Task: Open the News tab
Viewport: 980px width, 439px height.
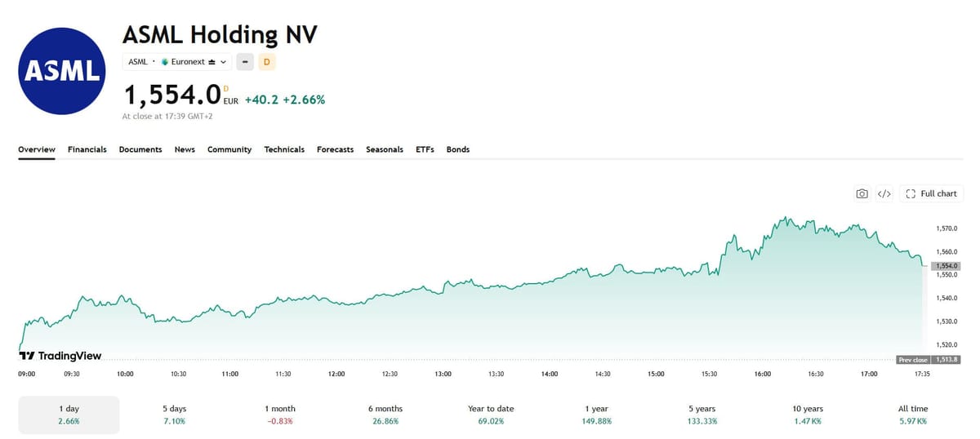Action: 185,149
